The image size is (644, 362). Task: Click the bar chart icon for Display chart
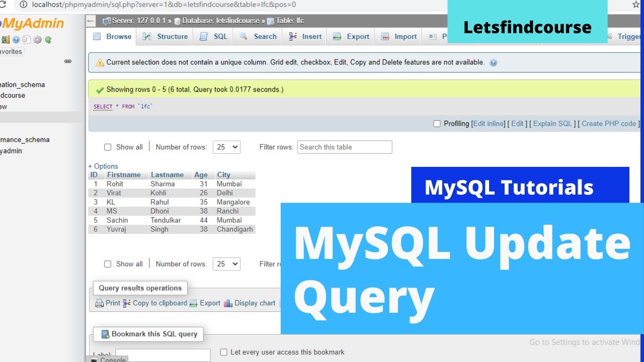[228, 303]
